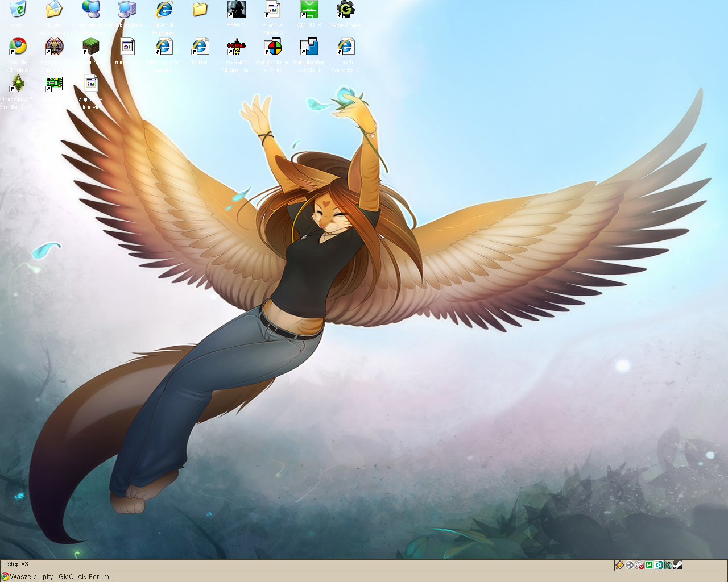
Task: Click the green uTorrent tray icon
Action: tap(649, 565)
